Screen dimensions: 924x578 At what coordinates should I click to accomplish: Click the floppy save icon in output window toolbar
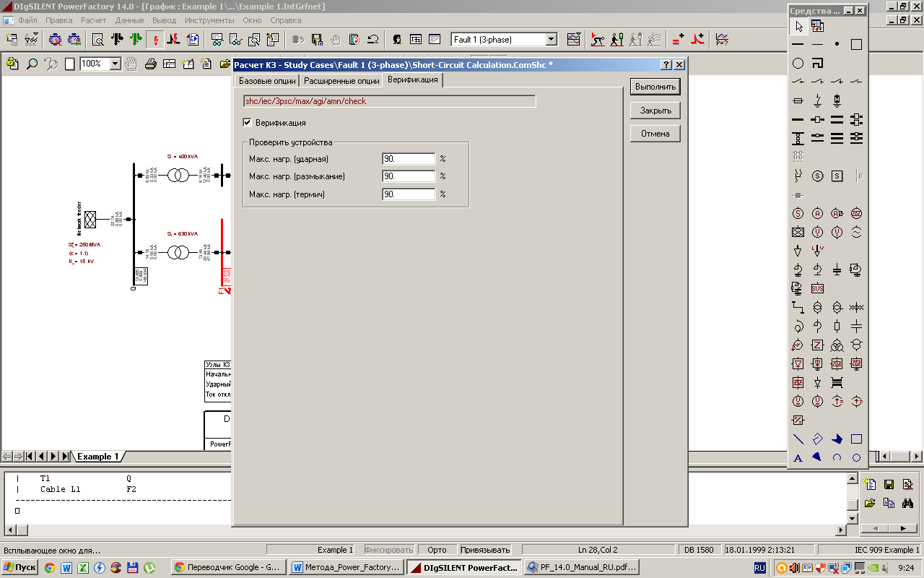pos(889,484)
